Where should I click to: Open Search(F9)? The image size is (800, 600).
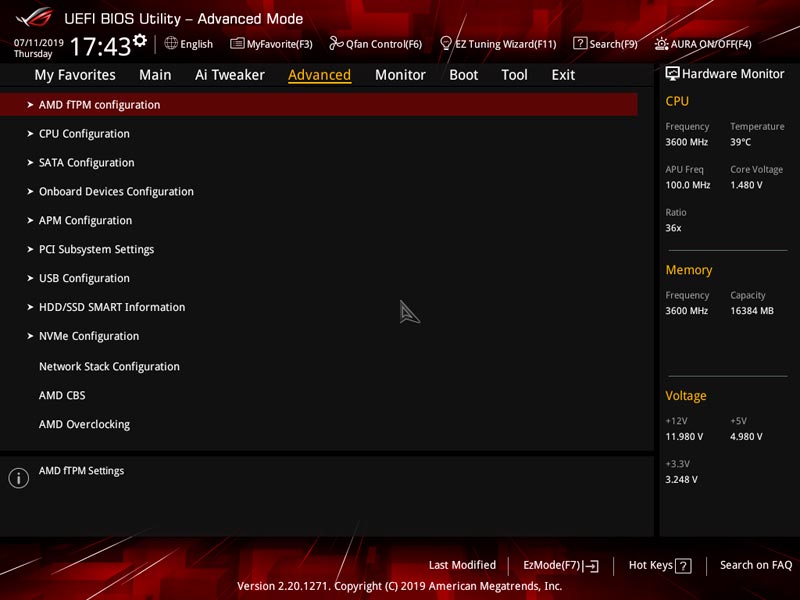tap(605, 44)
